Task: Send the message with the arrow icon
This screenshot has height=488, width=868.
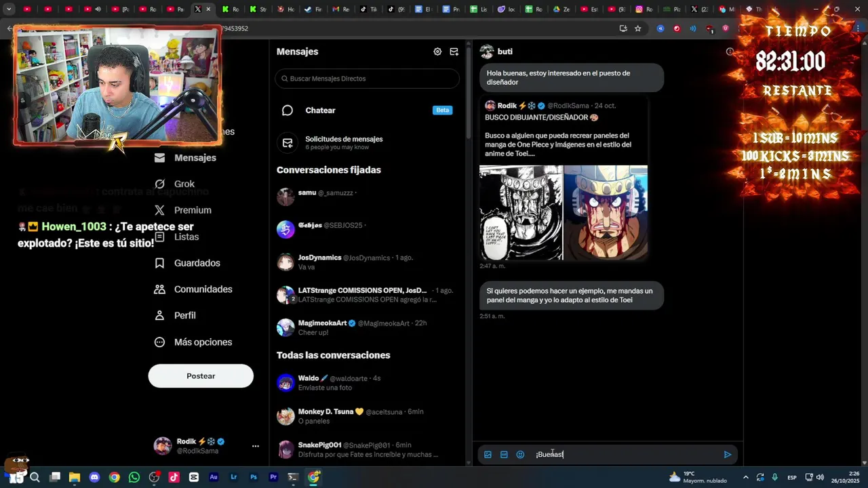Action: pyautogui.click(x=727, y=455)
